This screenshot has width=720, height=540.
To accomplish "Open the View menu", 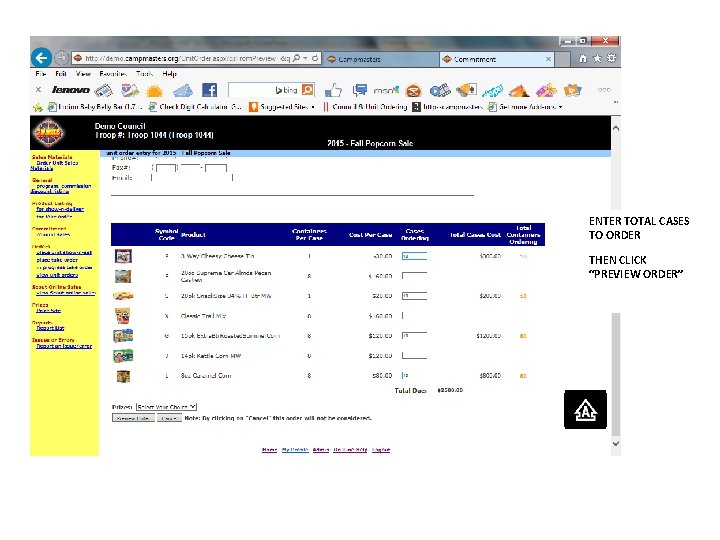I will coord(83,73).
